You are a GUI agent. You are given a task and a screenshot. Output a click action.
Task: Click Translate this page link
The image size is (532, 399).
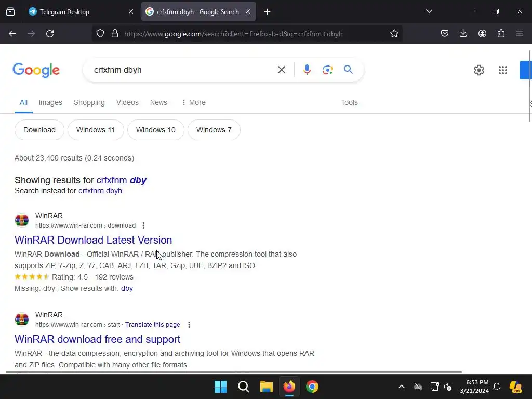(x=152, y=325)
